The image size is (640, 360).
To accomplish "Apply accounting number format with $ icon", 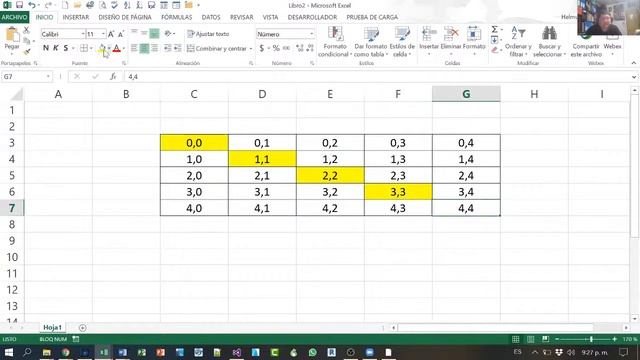I will coord(262,48).
